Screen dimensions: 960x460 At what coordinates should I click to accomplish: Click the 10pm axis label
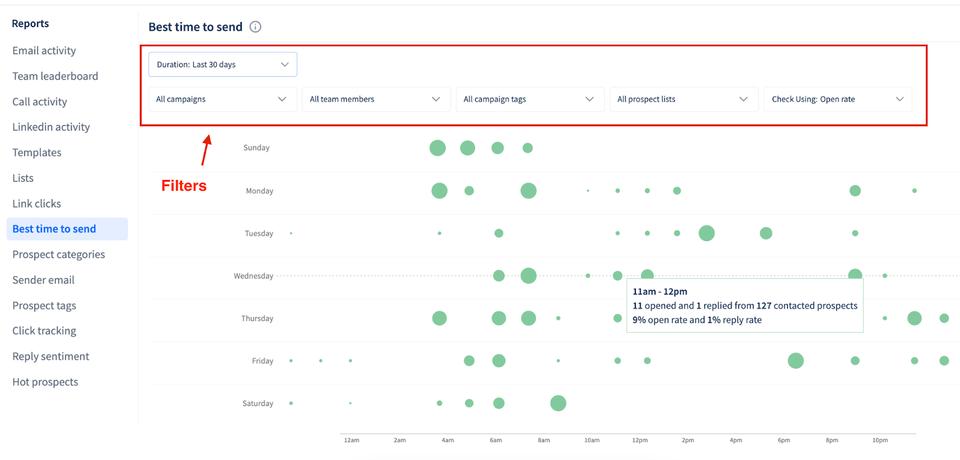[x=880, y=440]
